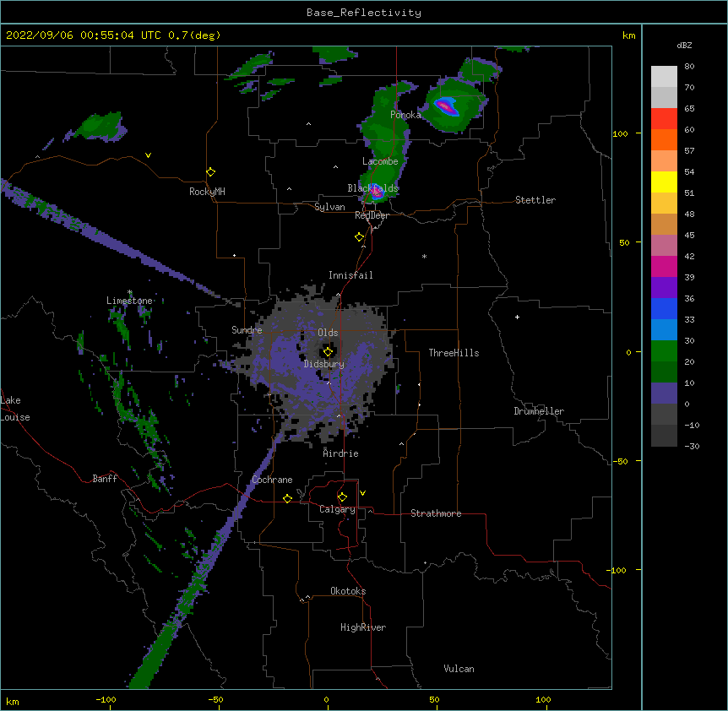Viewport: 728px width, 711px height.
Task: Click the white asterisk marker east of Innisfail
Action: [x=424, y=256]
